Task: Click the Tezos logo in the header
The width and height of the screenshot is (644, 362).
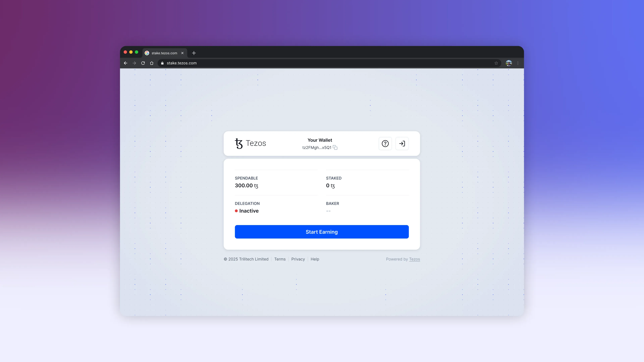Action: [x=250, y=143]
